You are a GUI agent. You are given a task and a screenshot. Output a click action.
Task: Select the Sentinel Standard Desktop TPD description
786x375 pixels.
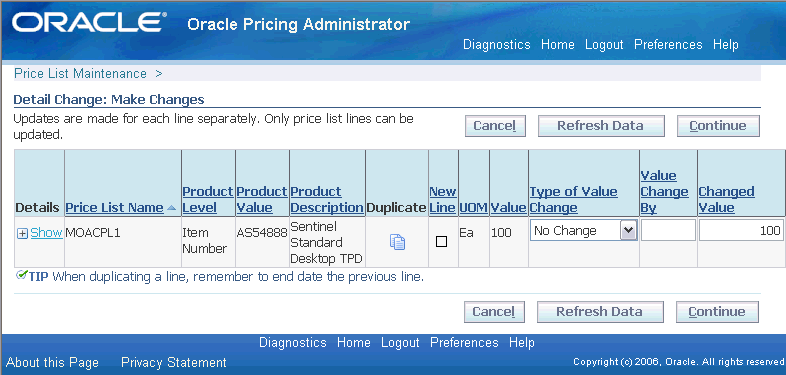tap(326, 242)
